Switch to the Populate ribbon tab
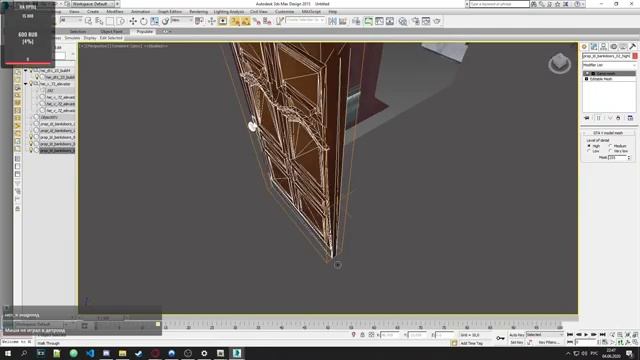The width and height of the screenshot is (640, 360). tap(145, 31)
